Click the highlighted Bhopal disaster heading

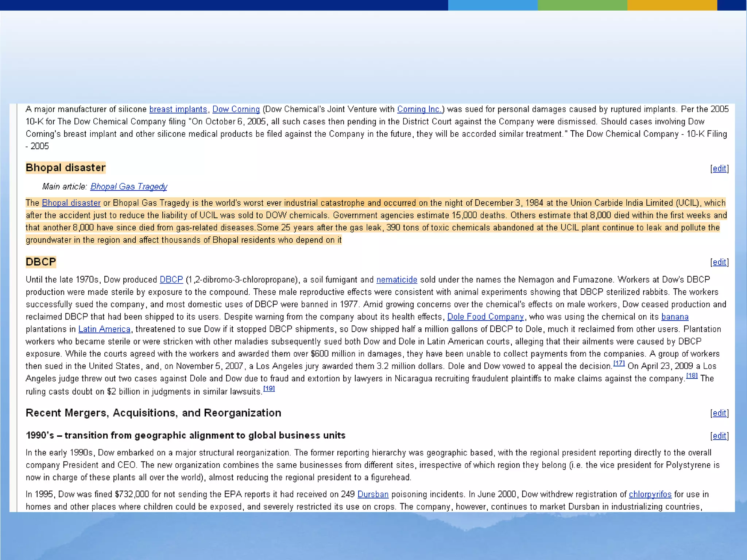[x=66, y=168]
